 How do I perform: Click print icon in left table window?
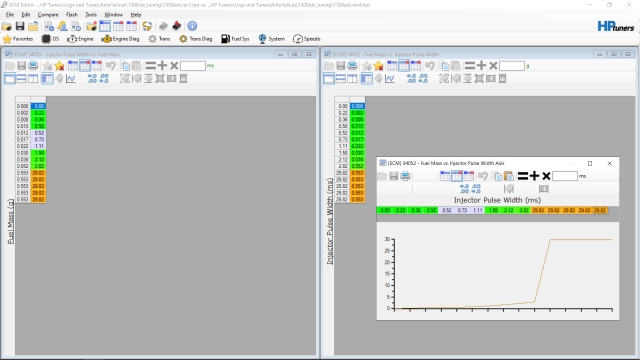point(33,66)
